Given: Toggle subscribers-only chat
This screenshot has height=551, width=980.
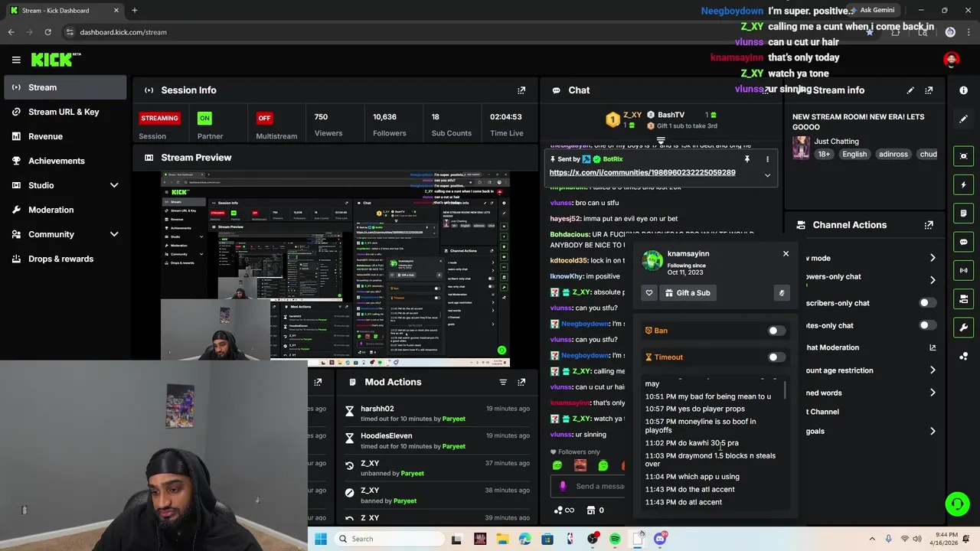Looking at the screenshot, I should 927,303.
